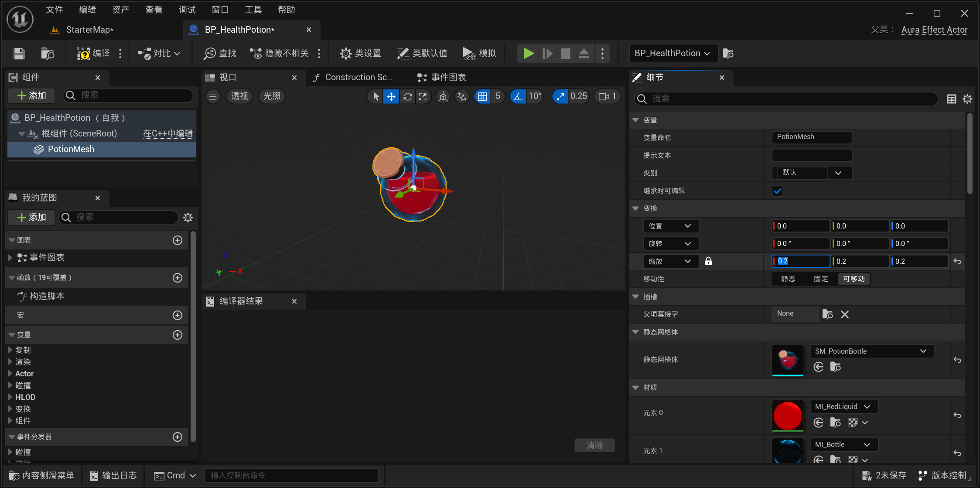Open Class Defaults

click(422, 53)
